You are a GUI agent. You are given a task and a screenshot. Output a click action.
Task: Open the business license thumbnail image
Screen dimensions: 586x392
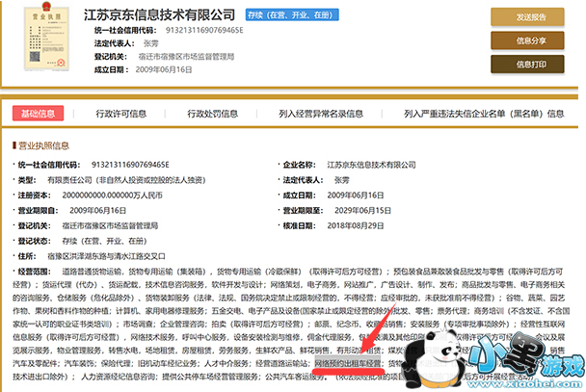46,37
